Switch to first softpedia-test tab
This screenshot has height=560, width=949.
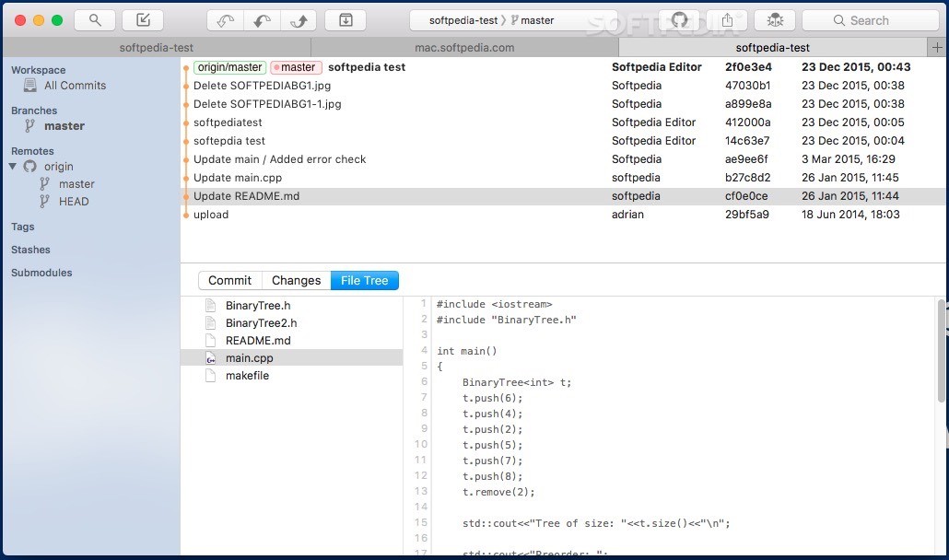pos(156,47)
